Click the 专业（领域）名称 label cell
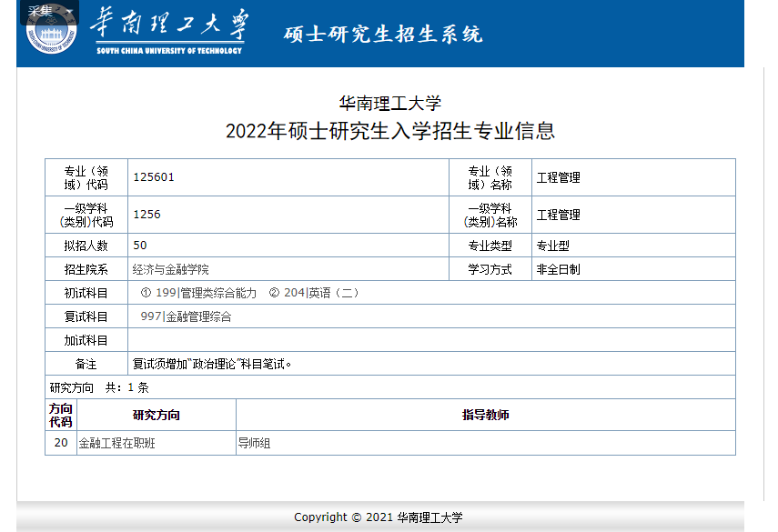The height and width of the screenshot is (532, 778). point(490,177)
